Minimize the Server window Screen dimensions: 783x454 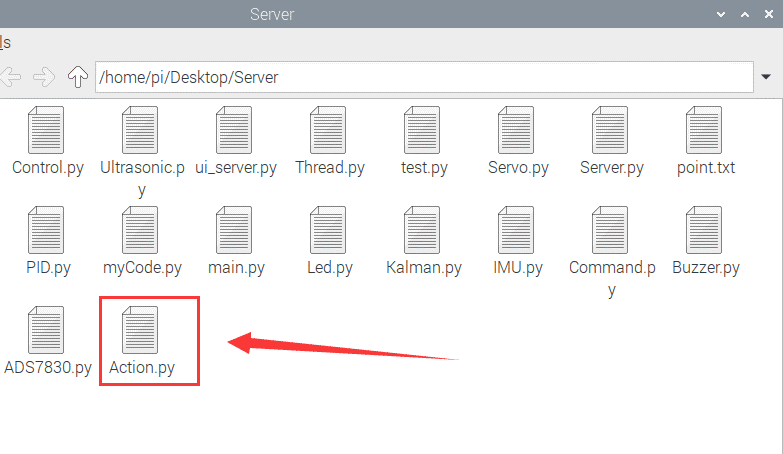tap(721, 14)
